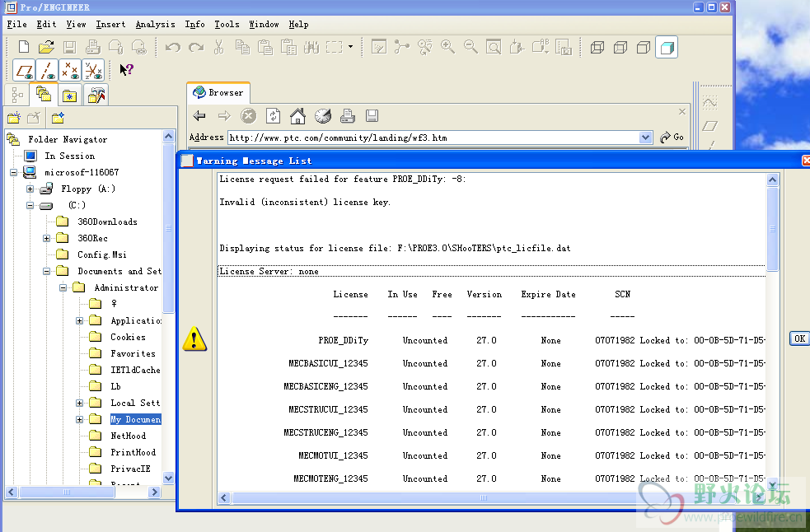The image size is (810, 532).
Task: Open the Insert menu
Action: [110, 24]
